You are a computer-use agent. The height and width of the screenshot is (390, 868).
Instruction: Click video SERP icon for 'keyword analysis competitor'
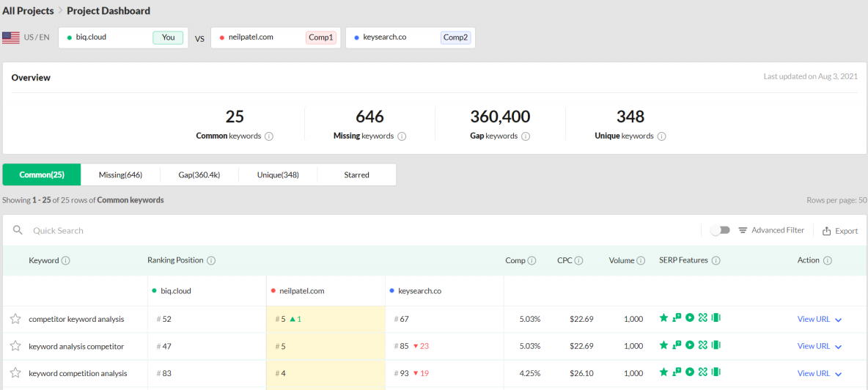(690, 345)
